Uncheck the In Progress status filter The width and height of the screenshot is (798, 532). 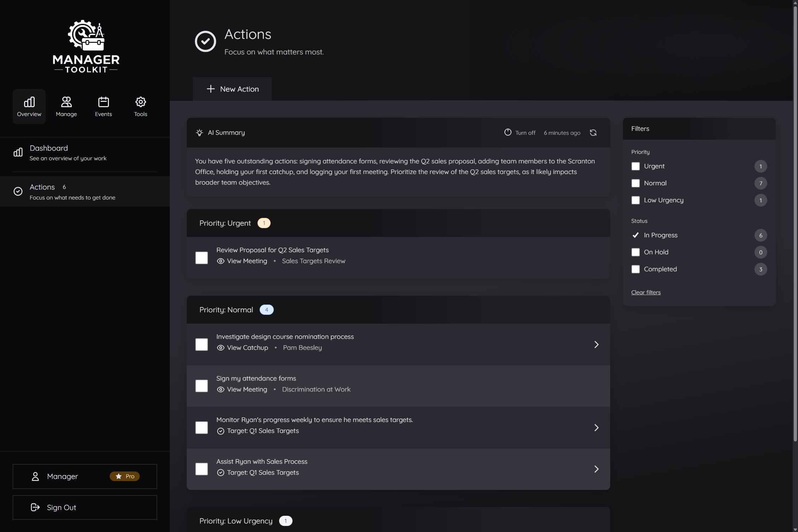[x=636, y=235]
